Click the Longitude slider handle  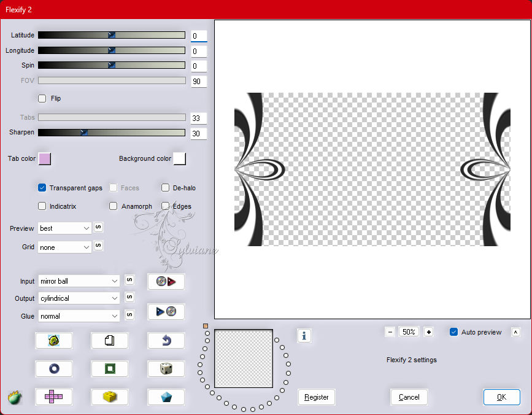[x=112, y=50]
